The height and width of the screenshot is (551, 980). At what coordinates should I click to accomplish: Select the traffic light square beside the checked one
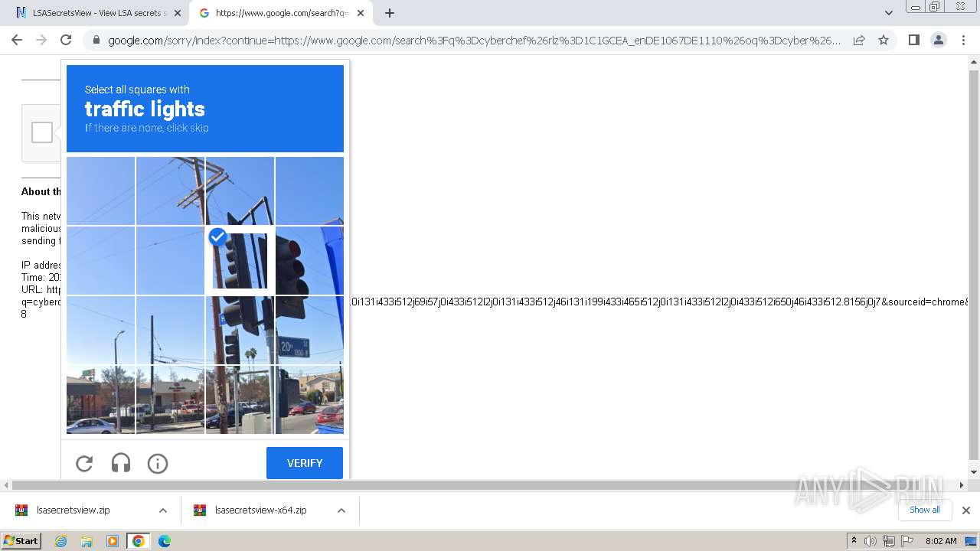(x=309, y=260)
